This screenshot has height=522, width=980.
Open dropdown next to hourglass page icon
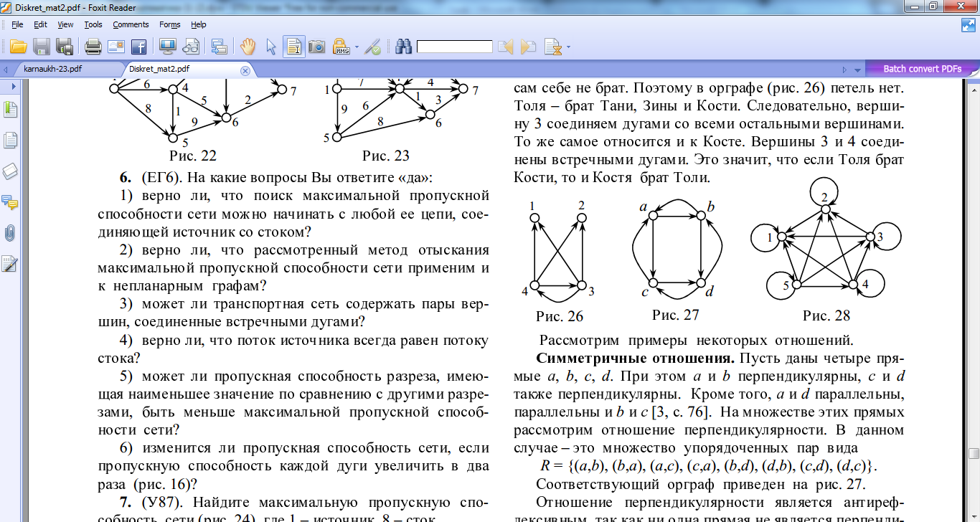tap(568, 48)
